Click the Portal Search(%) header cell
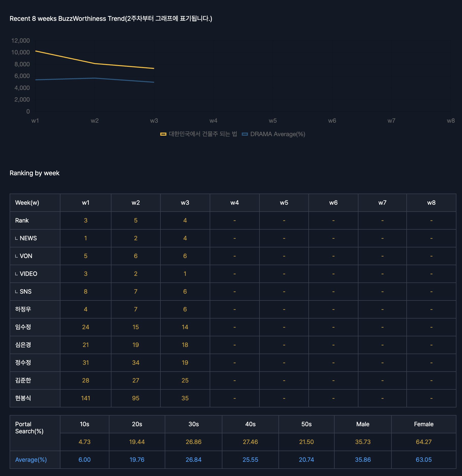The width and height of the screenshot is (462, 476). pos(29,428)
